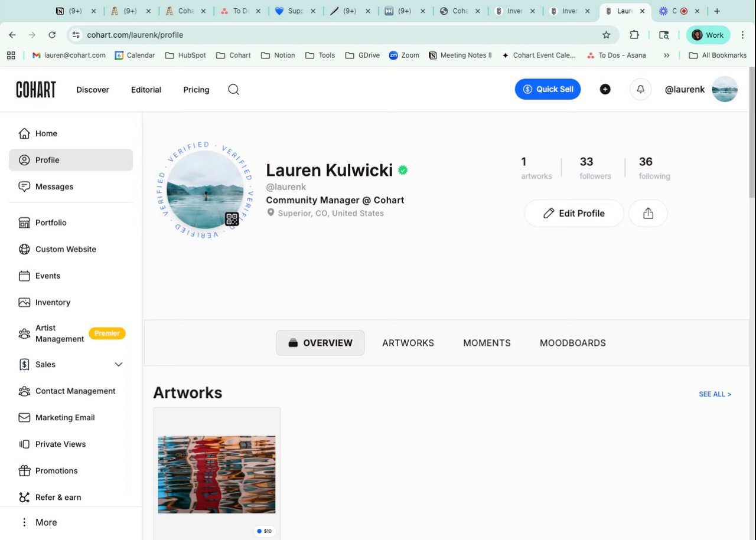Click the colorful reflection artwork thumbnail
Viewport: 756px width, 540px height.
[x=217, y=474]
